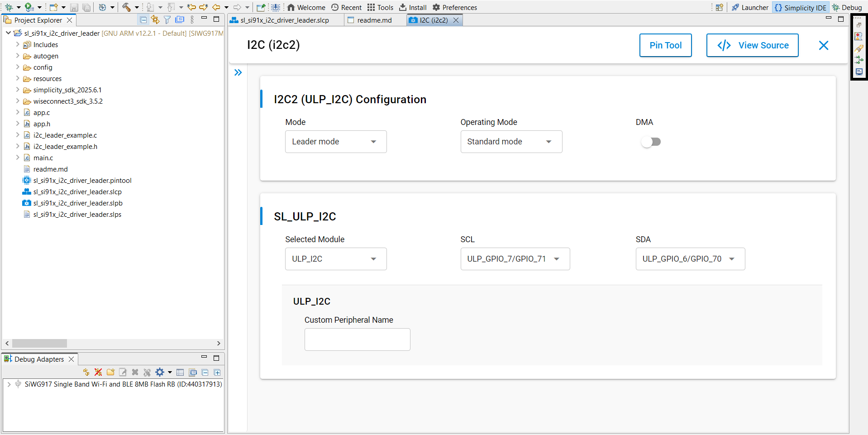Viewport: 868px width, 435px height.
Task: Enable the DMA toggle switch
Action: click(651, 142)
